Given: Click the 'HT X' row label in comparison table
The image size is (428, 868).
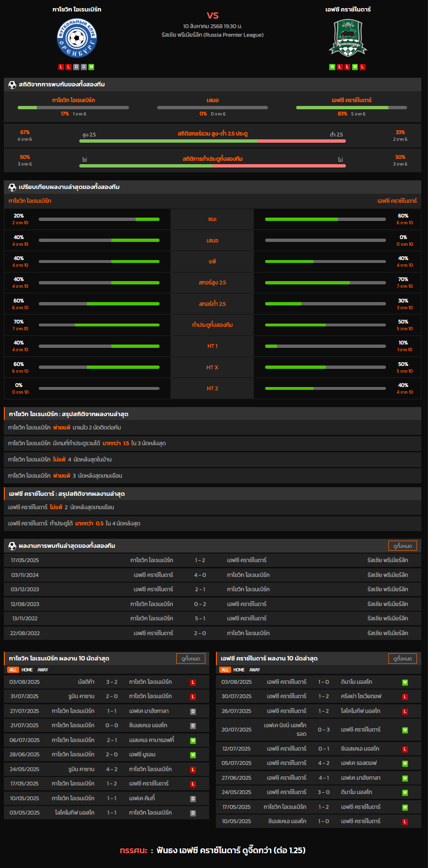Looking at the screenshot, I should pos(213,367).
